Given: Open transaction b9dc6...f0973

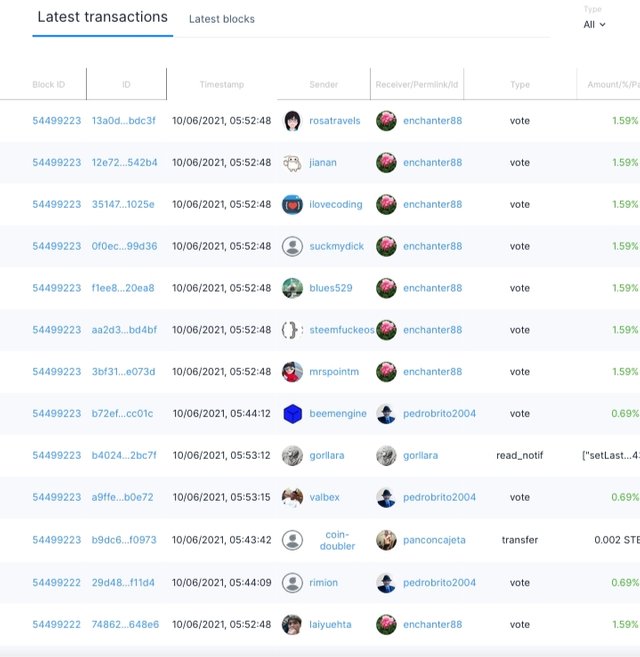Looking at the screenshot, I should point(124,540).
